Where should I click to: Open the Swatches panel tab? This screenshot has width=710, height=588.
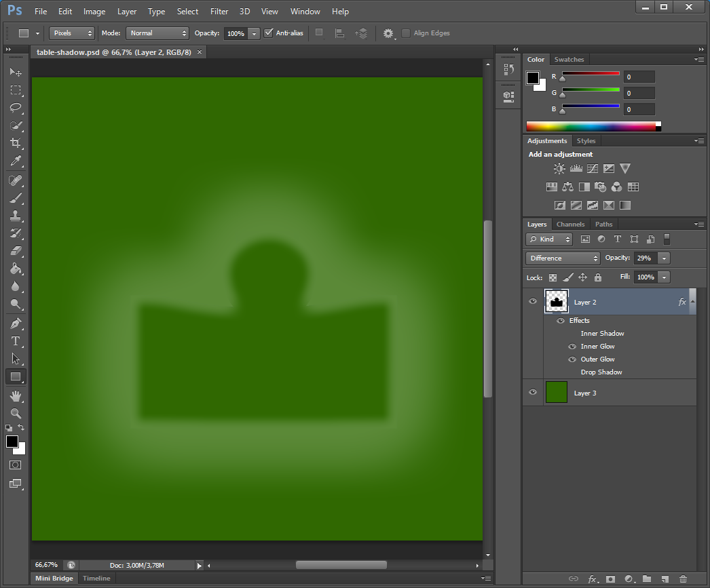click(569, 60)
